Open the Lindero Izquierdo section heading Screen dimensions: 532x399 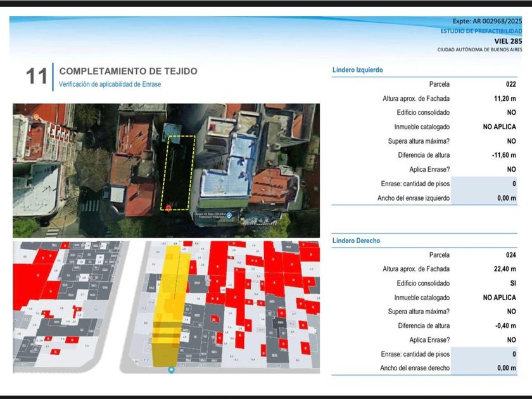[357, 70]
